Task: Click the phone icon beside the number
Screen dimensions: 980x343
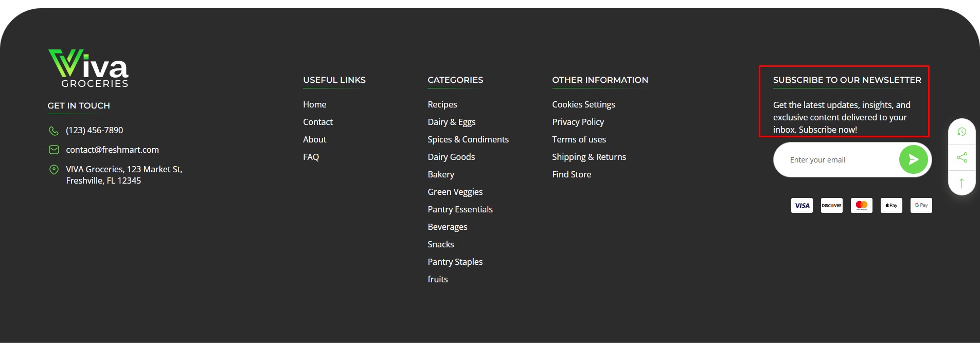Action: (x=54, y=131)
